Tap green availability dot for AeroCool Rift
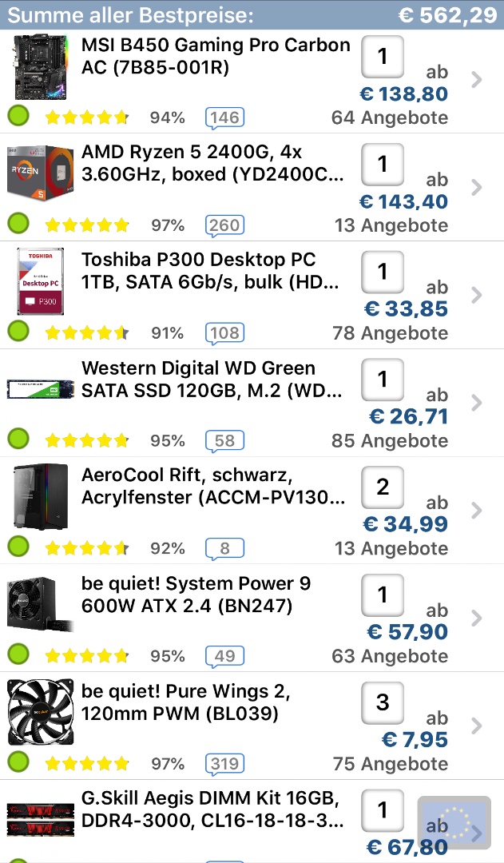 click(18, 547)
